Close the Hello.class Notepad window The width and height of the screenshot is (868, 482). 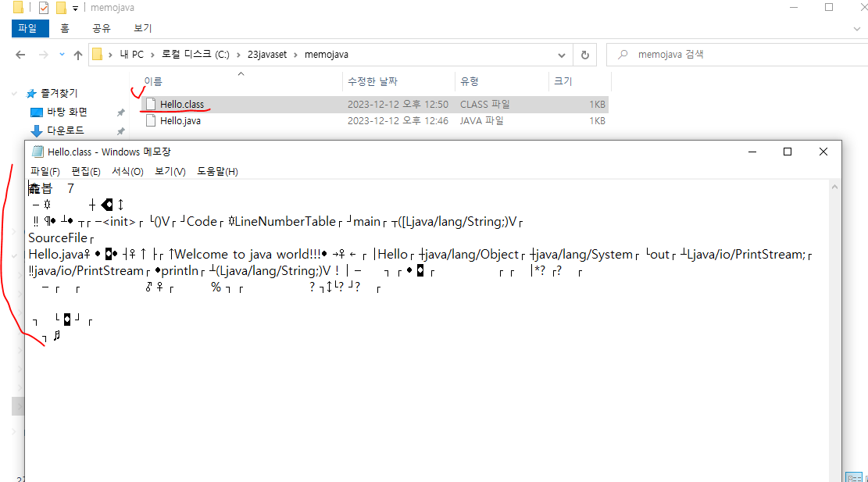pyautogui.click(x=823, y=152)
